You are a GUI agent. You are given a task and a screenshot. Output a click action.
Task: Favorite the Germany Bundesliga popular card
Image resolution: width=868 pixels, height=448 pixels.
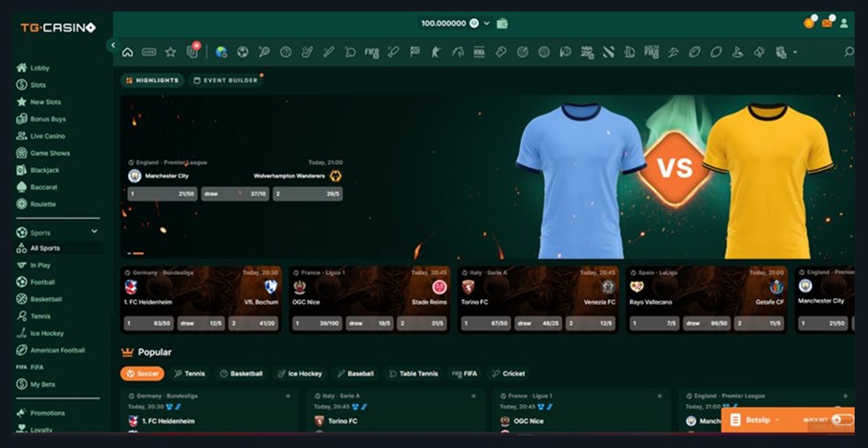click(x=287, y=395)
